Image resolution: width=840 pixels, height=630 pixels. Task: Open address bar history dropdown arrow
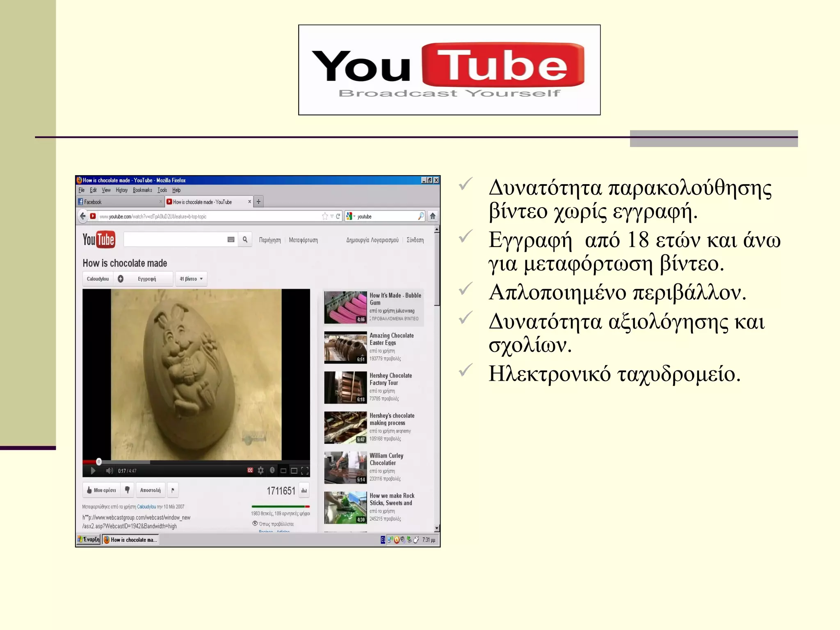pos(332,216)
